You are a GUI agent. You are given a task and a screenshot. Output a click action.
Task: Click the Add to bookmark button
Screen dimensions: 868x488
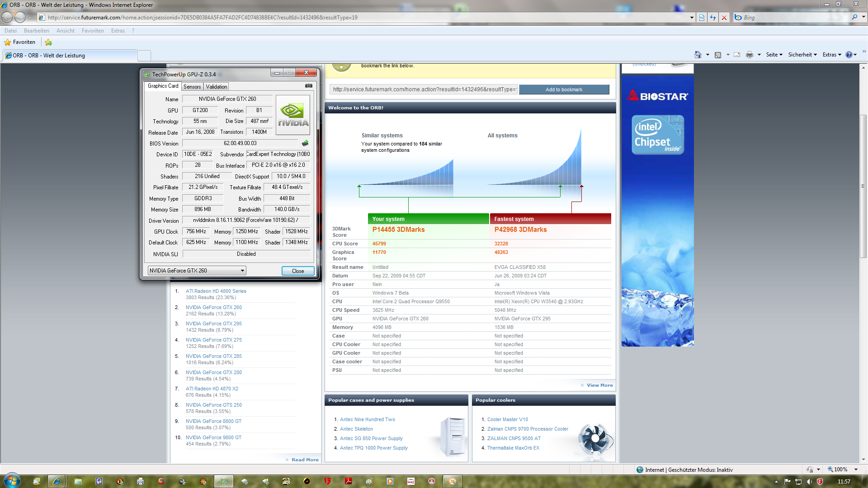[564, 89]
